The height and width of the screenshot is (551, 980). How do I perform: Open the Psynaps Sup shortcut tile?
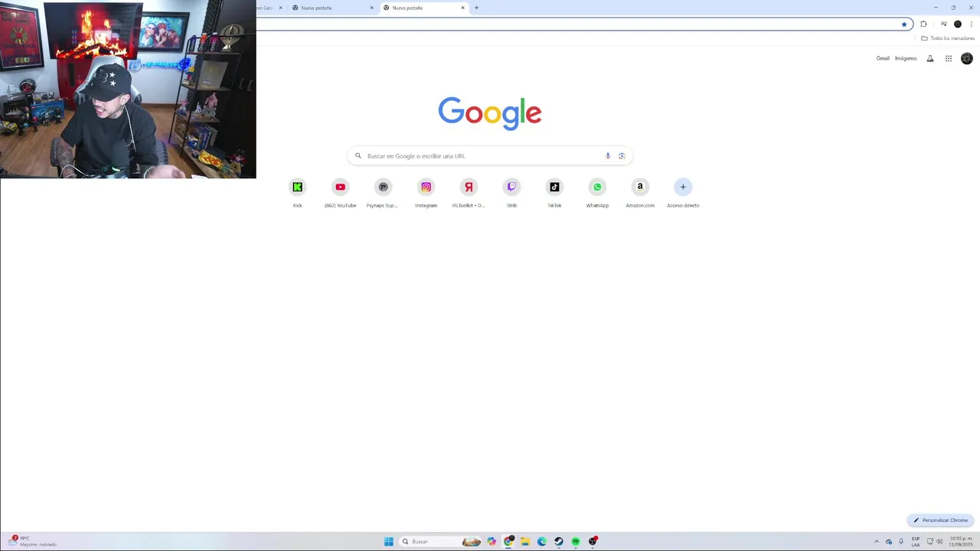point(384,193)
